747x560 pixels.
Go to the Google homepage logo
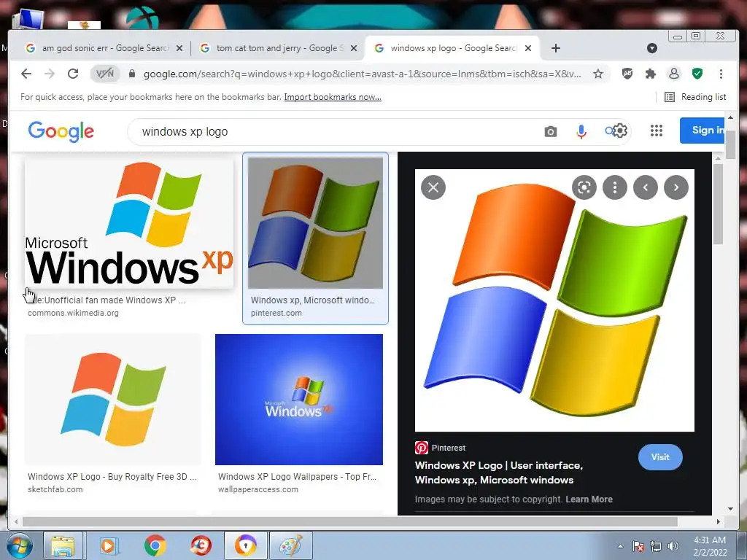click(x=61, y=131)
